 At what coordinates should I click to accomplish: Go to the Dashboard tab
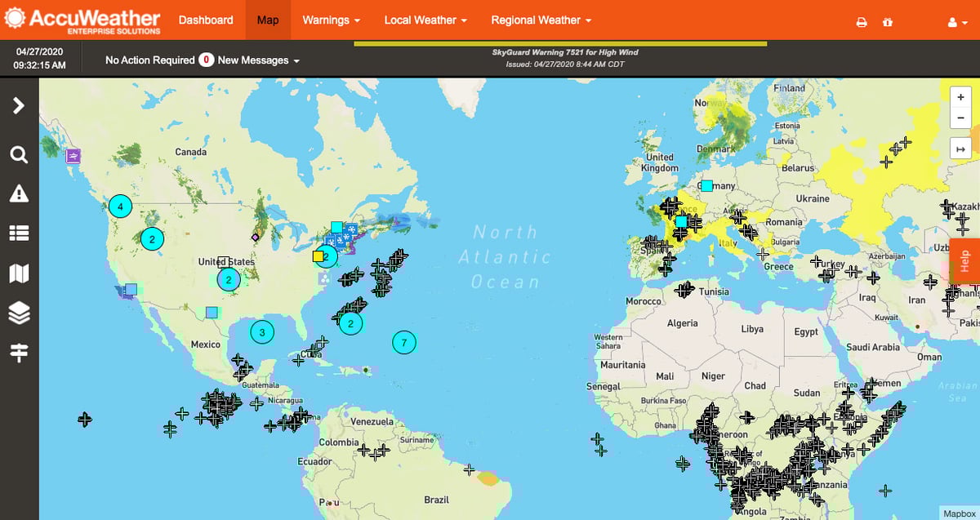(x=206, y=20)
